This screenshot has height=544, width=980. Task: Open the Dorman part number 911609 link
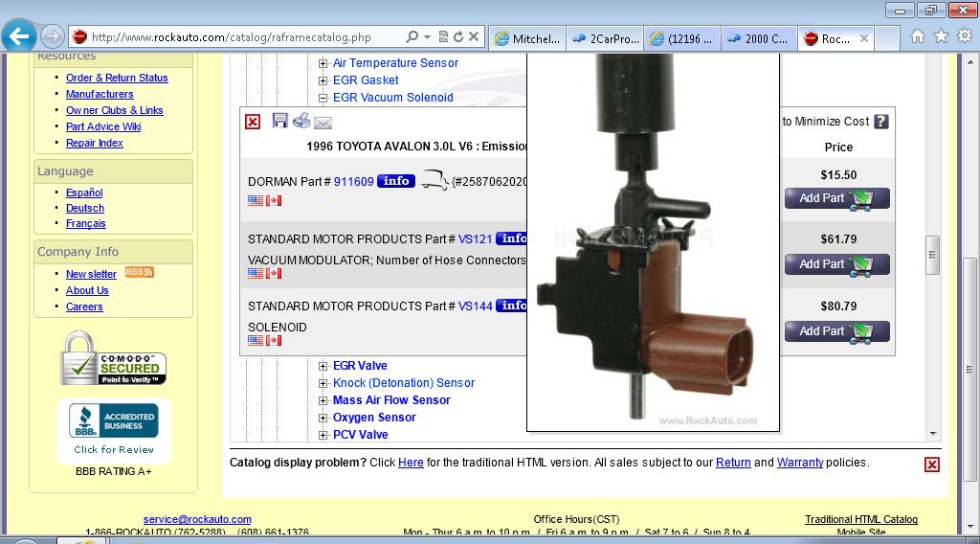354,181
